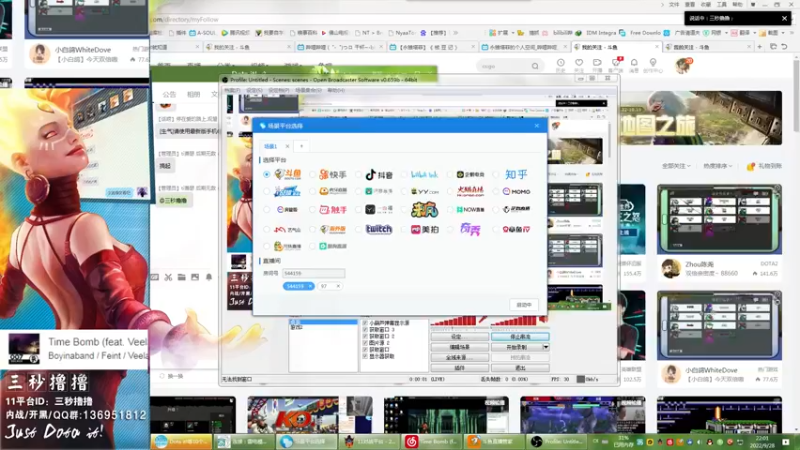This screenshot has height=450, width=800.
Task: Select the Douyin (抖音) platform radio button
Action: click(358, 174)
